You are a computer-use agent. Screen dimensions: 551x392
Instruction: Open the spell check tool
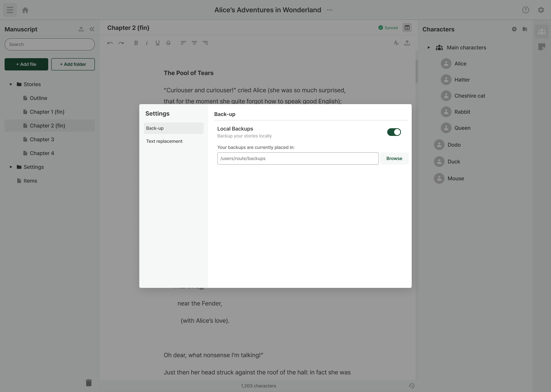pos(396,43)
